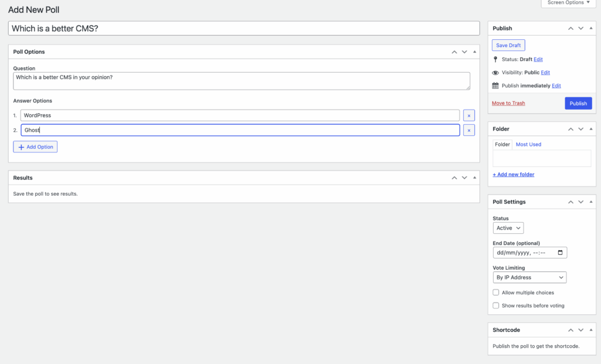This screenshot has height=364, width=601.
Task: Click the Move to Trash link
Action: (508, 103)
